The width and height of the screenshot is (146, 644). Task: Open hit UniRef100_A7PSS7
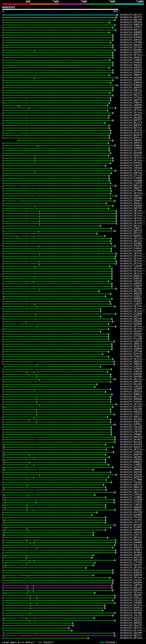131,27
